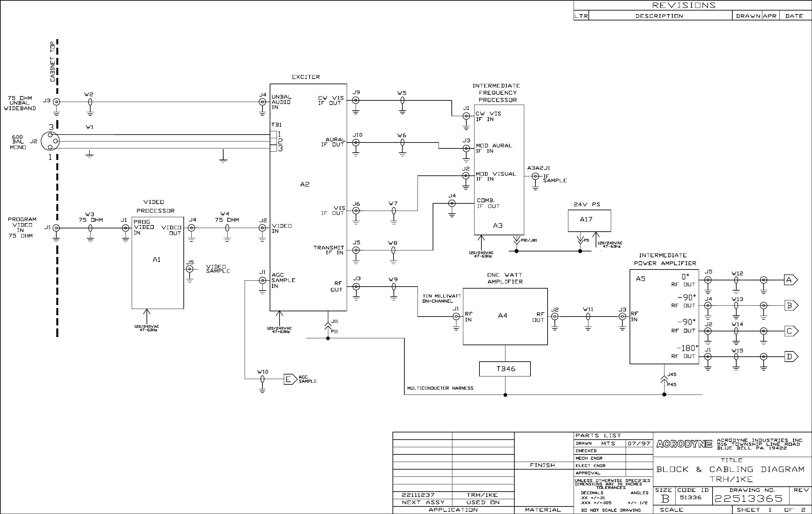Select the A17 24V power supply block
The height and width of the screenshot is (514, 812).
589,220
